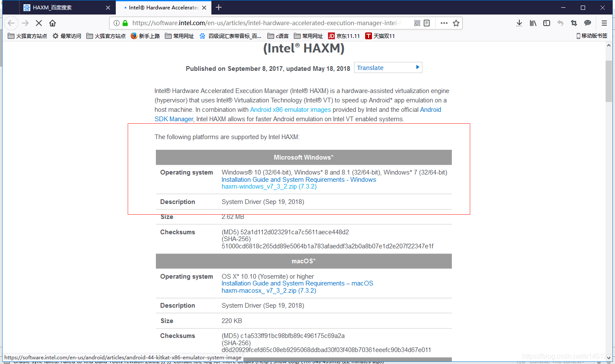The width and height of the screenshot is (615, 364).
Task: Open the second 火狐官方站点 bookmark folder
Action: tap(106, 36)
